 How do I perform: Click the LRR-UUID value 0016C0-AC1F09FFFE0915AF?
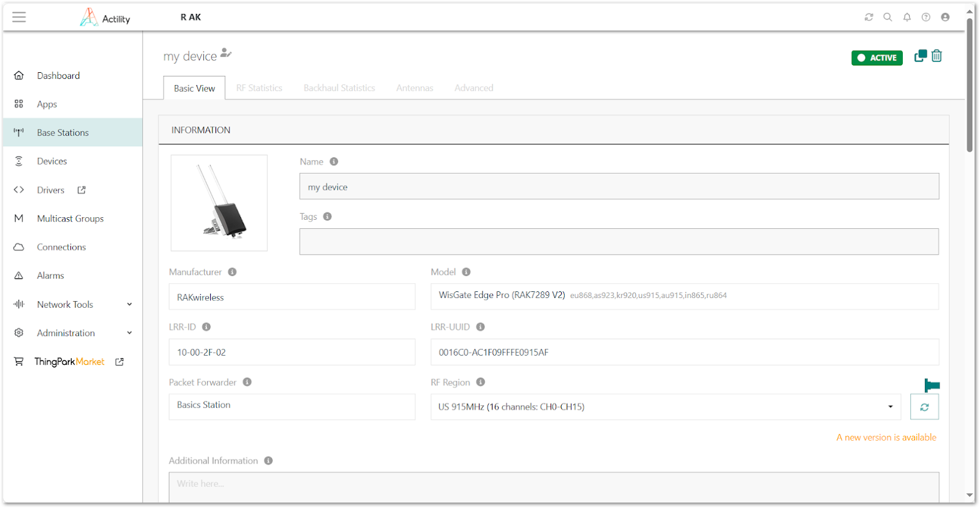click(x=494, y=353)
